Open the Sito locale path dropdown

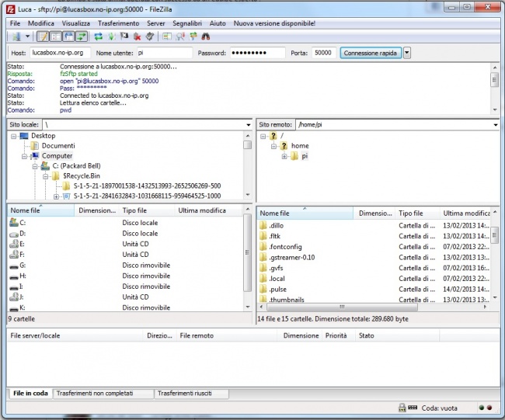[x=249, y=125]
